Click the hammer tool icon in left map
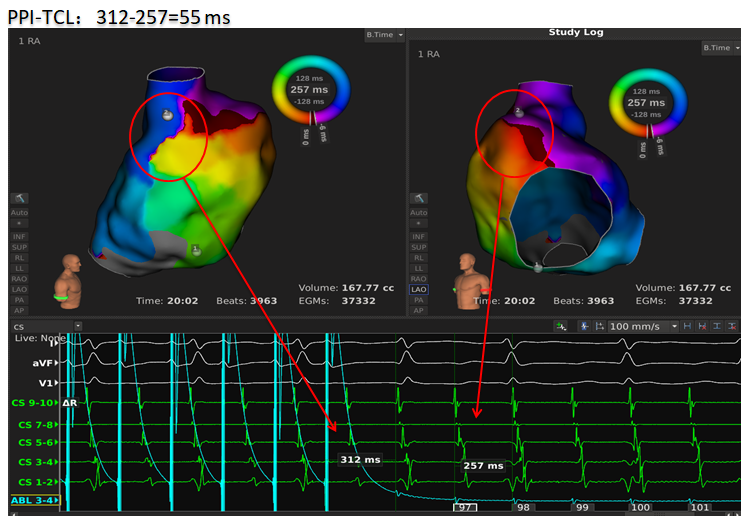746x521 pixels. (17, 198)
